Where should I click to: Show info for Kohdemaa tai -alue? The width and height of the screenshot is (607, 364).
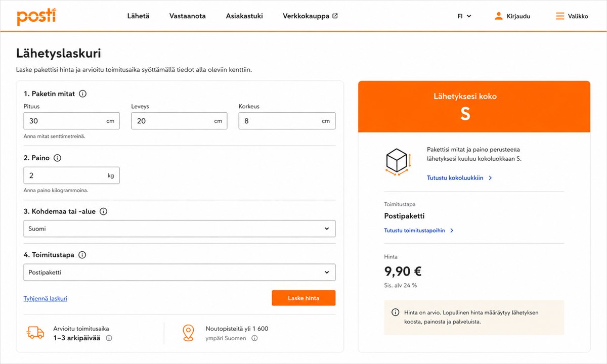tap(103, 212)
